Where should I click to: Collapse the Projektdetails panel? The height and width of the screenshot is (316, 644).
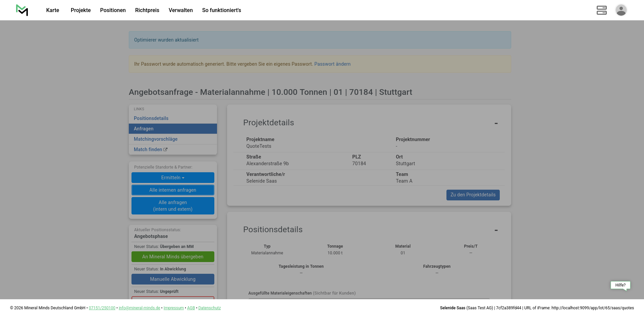496,123
